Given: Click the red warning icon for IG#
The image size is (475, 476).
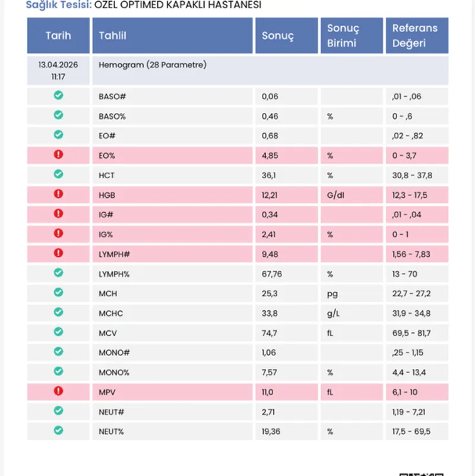Looking at the screenshot, I should pos(58,213).
